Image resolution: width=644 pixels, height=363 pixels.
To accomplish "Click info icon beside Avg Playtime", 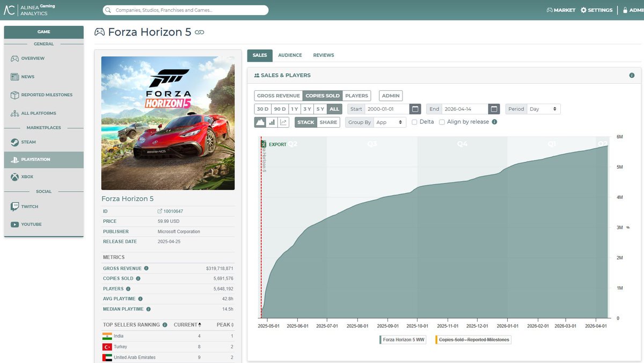I will pos(140,299).
